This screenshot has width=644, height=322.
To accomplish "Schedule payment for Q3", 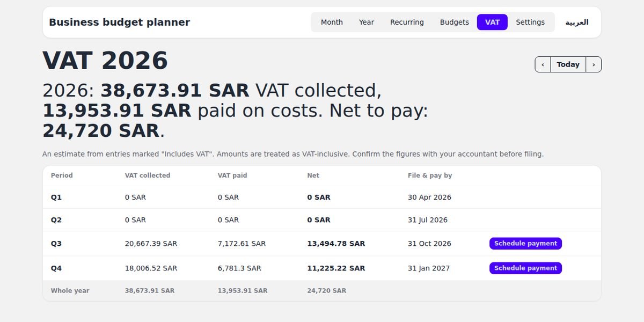I will point(525,244).
